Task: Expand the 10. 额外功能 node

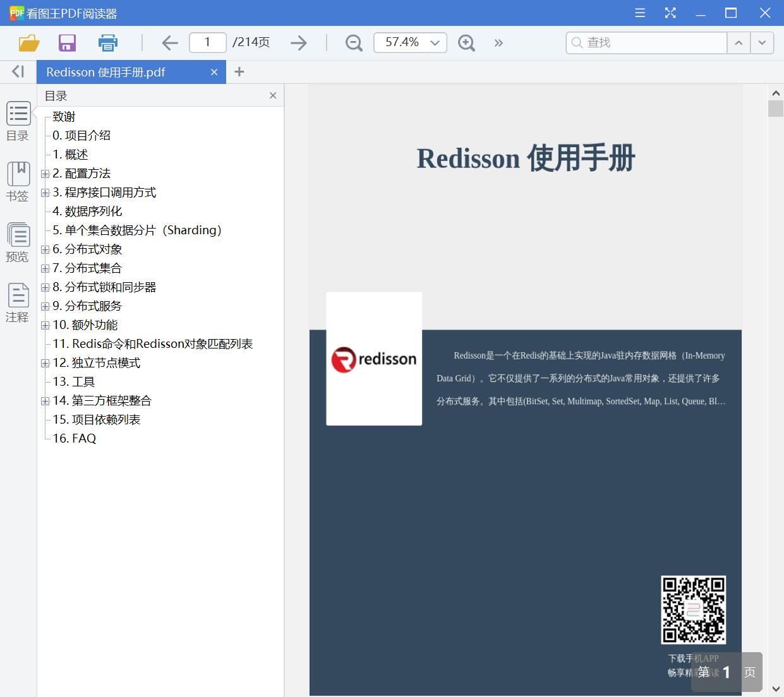Action: (x=45, y=325)
